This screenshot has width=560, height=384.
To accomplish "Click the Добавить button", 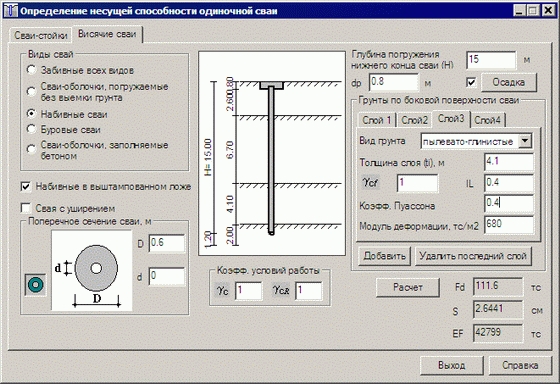I will pos(384,256).
